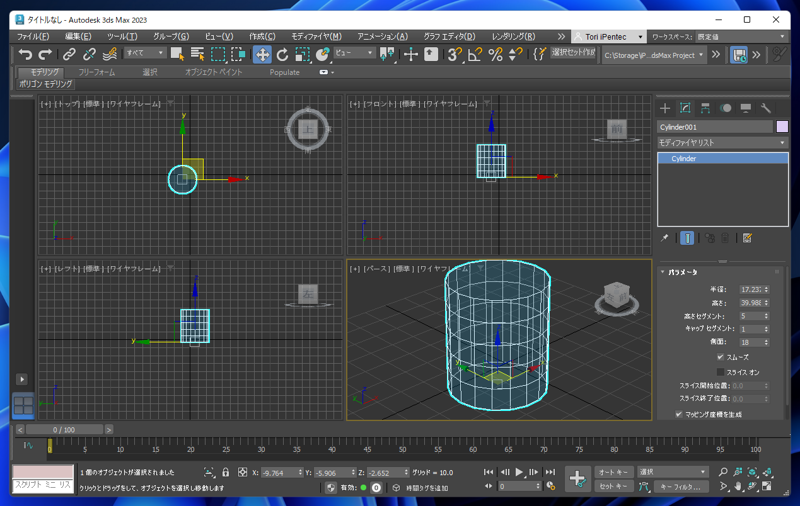
Task: Open the レンダリング(R) menu
Action: [x=513, y=37]
